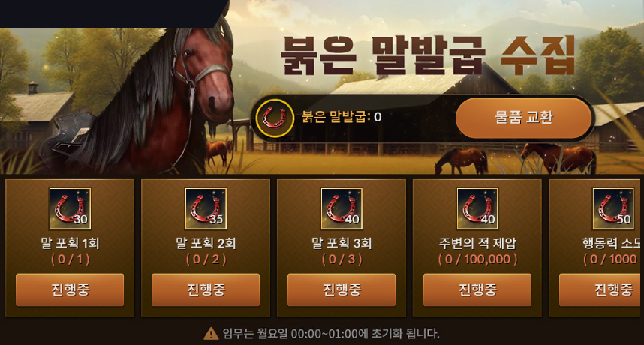The width and height of the screenshot is (644, 345).
Task: Select the 50 horseshoe reward icon
Action: click(x=613, y=208)
